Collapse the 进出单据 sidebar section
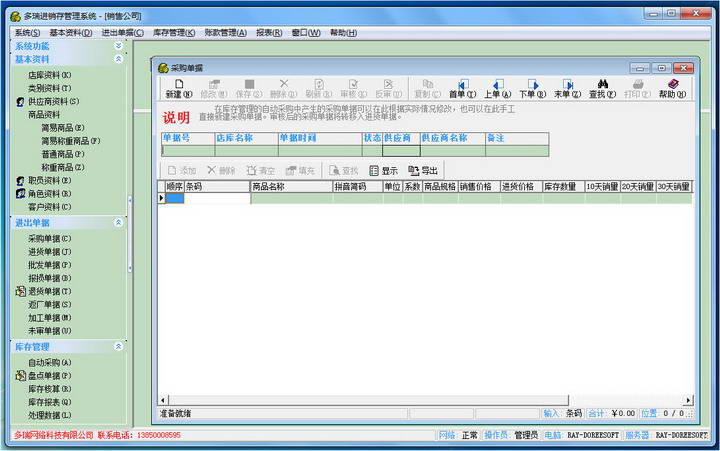 118,222
